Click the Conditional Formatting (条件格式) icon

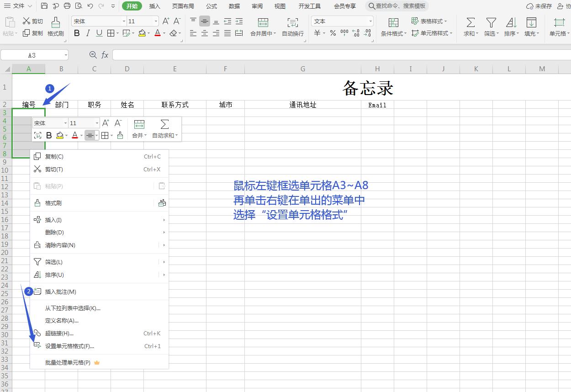point(393,22)
